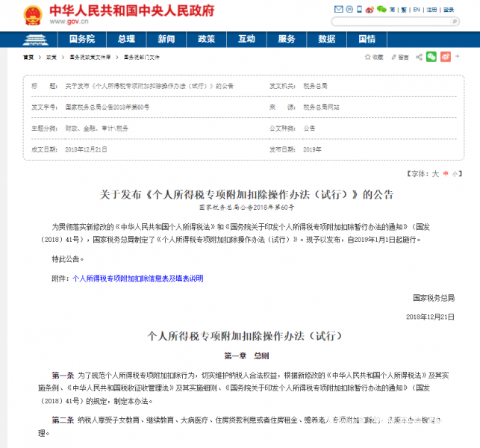Open the 数据 menu
Screen dimensions: 480x448
(327, 39)
